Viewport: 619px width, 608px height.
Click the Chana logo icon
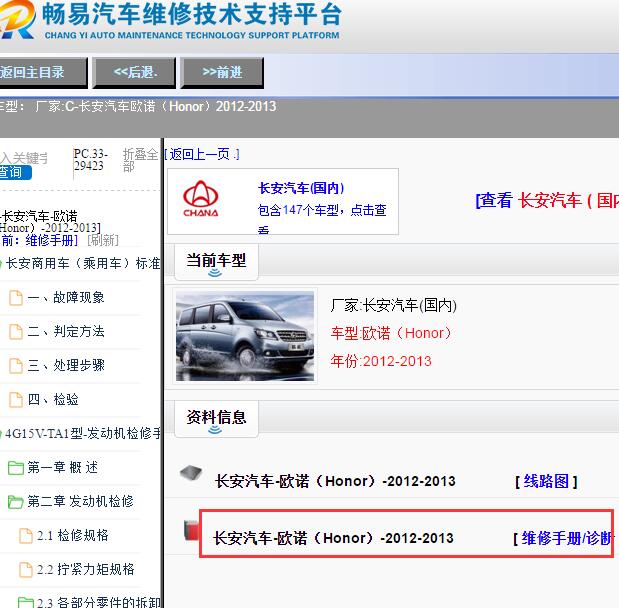[x=201, y=199]
